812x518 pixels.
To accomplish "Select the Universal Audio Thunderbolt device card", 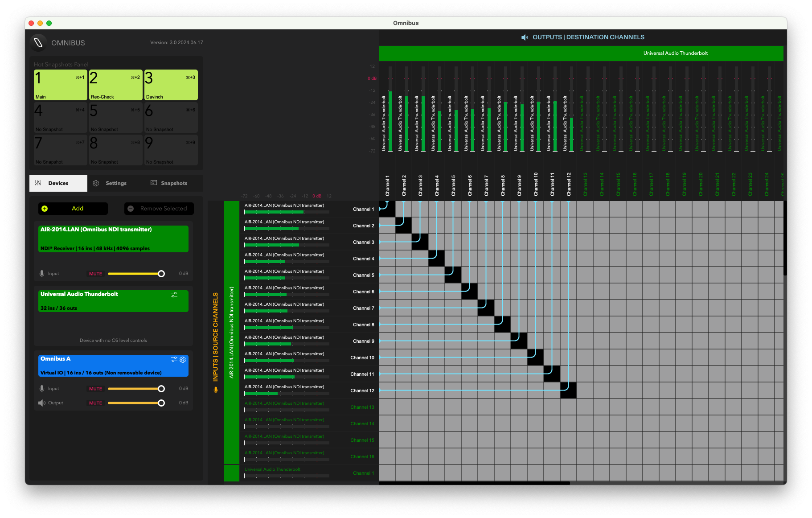I will coord(113,301).
